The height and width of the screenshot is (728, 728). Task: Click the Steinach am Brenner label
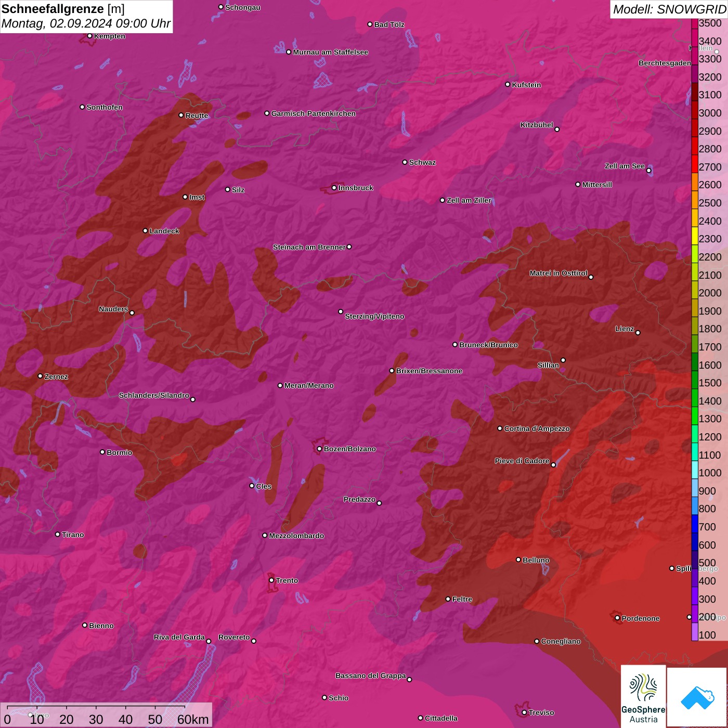309,247
